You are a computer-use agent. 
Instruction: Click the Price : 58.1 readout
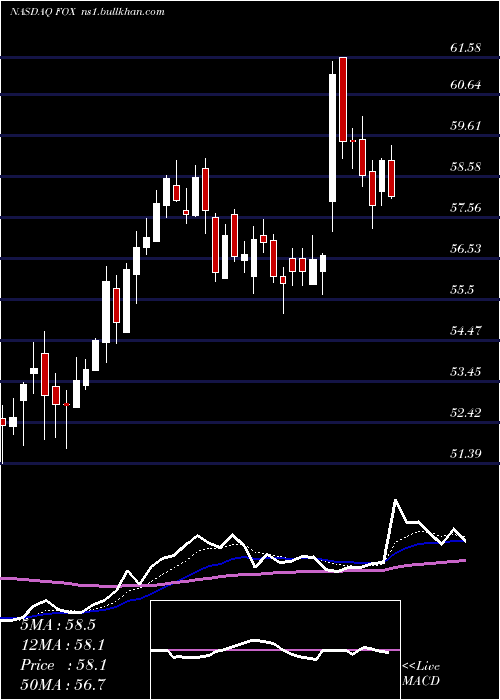tap(63, 665)
